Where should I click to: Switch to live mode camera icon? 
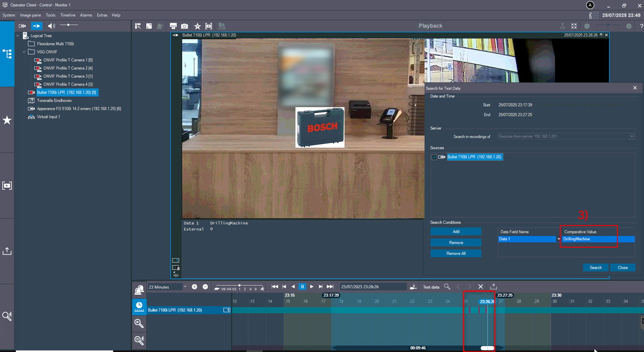22,26
